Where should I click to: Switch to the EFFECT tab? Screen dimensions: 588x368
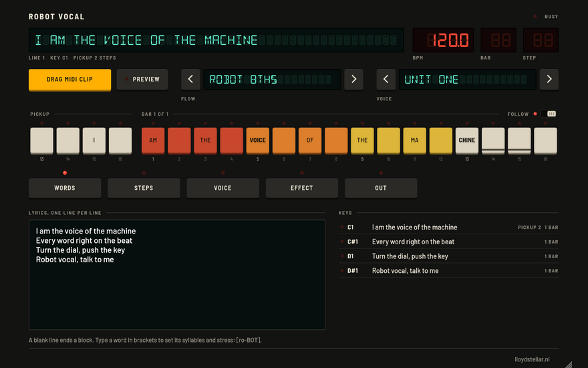[302, 188]
